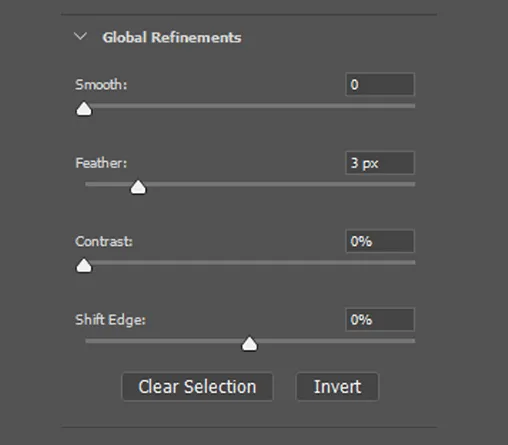The width and height of the screenshot is (508, 445).
Task: Click the Feather slider track
Action: pos(250,184)
